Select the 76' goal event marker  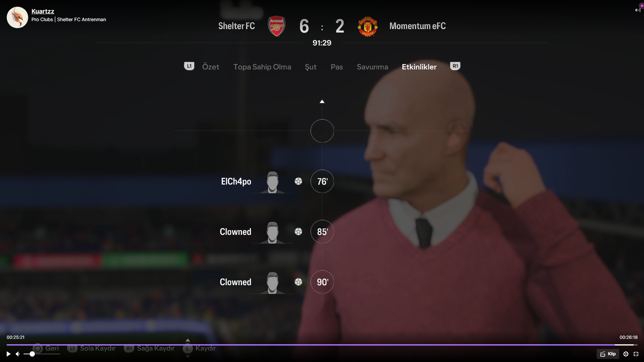pyautogui.click(x=322, y=181)
